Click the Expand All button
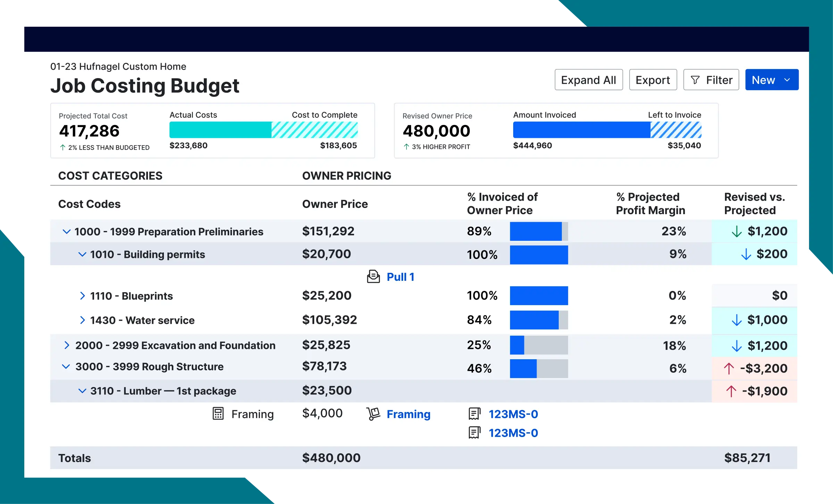 [589, 79]
